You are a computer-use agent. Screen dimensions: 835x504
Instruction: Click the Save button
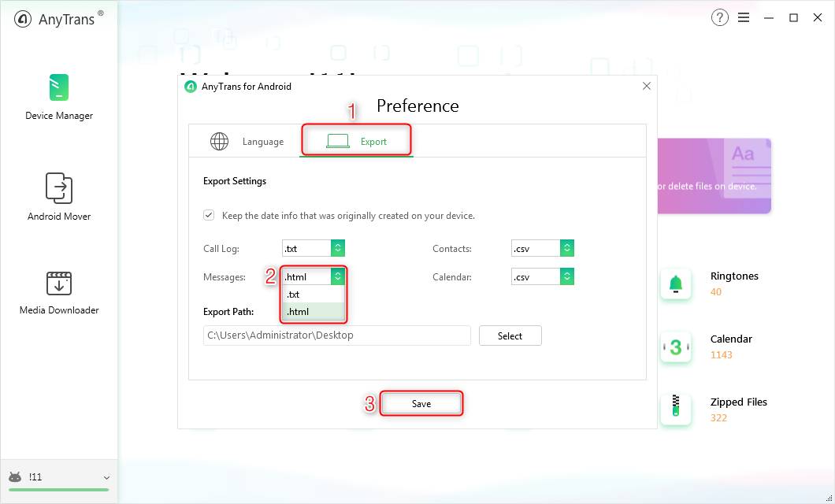[x=421, y=404]
